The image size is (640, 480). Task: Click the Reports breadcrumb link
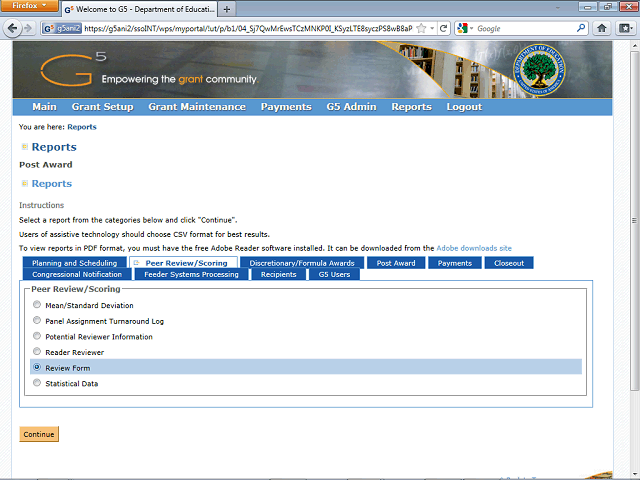point(82,127)
